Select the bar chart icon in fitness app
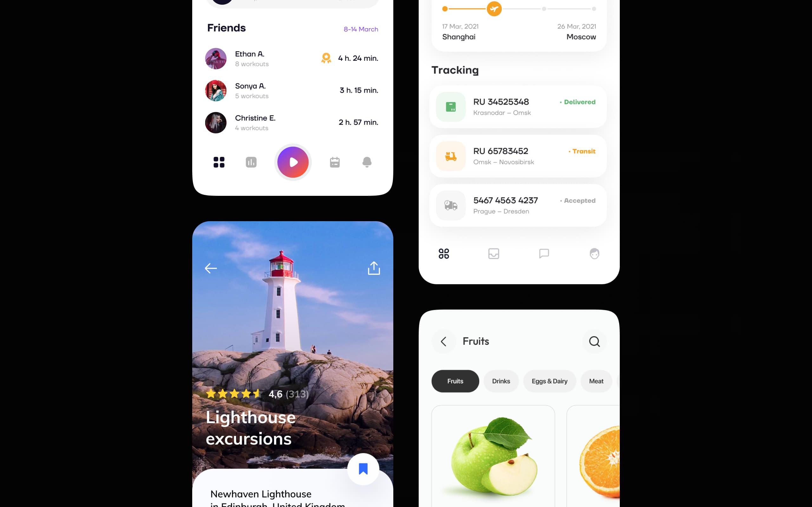Screen dimensions: 812x507 click(x=251, y=162)
